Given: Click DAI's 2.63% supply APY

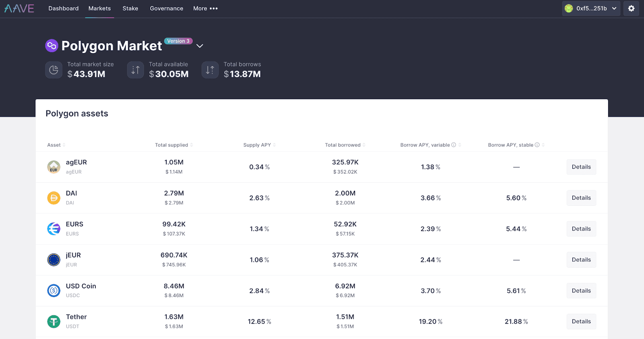Looking at the screenshot, I should click(x=259, y=198).
